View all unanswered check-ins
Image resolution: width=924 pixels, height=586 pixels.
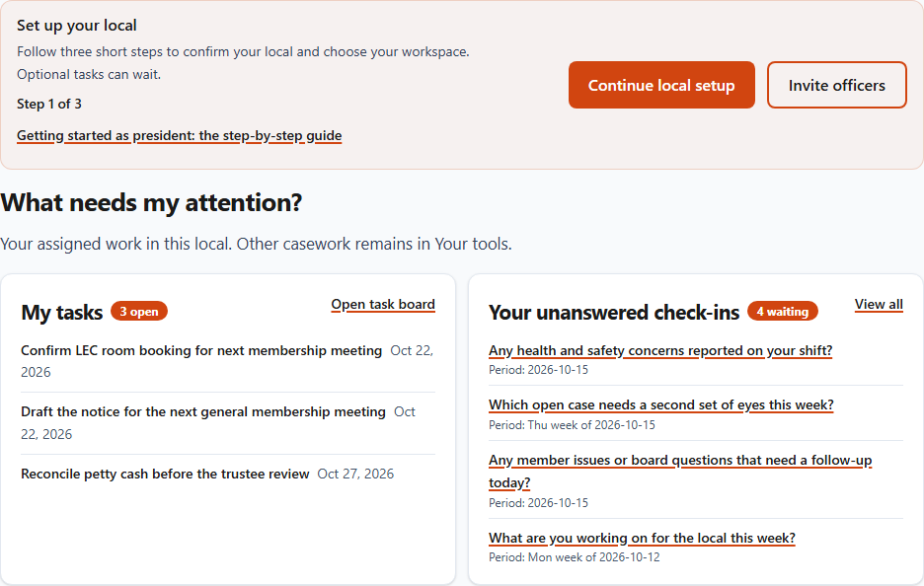[879, 305]
